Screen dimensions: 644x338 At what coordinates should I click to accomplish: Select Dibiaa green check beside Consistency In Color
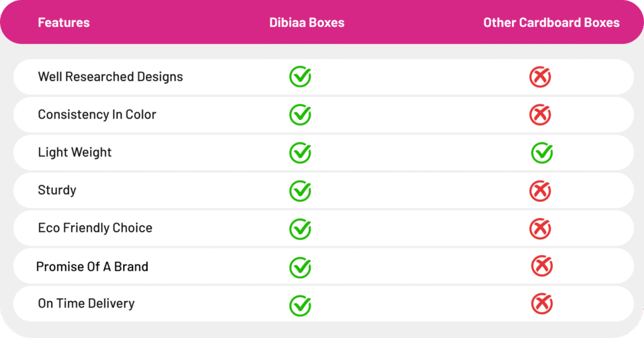pos(300,115)
